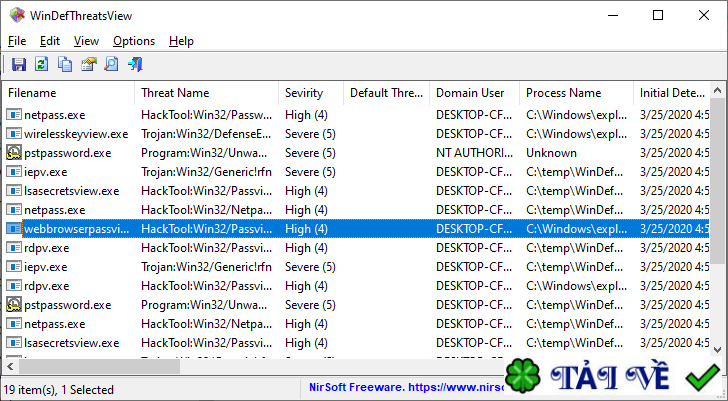Click C:\Windows\expl... in the wirelesskeyview.exe row
Screen dimensions: 728x401
pyautogui.click(x=576, y=134)
